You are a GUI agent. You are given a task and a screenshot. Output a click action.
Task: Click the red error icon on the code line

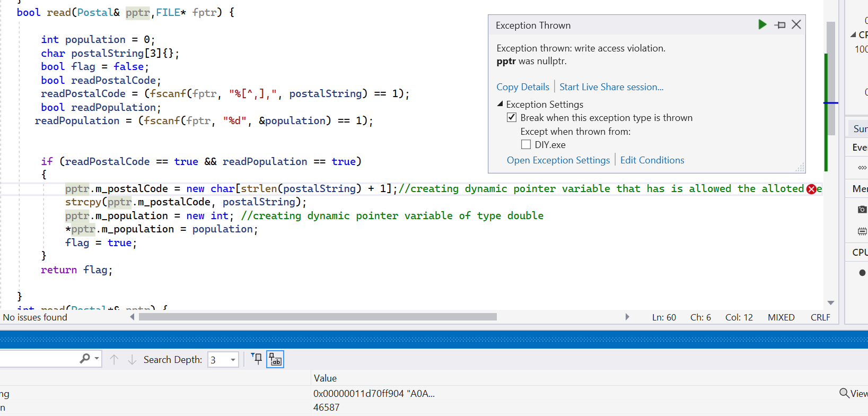811,189
